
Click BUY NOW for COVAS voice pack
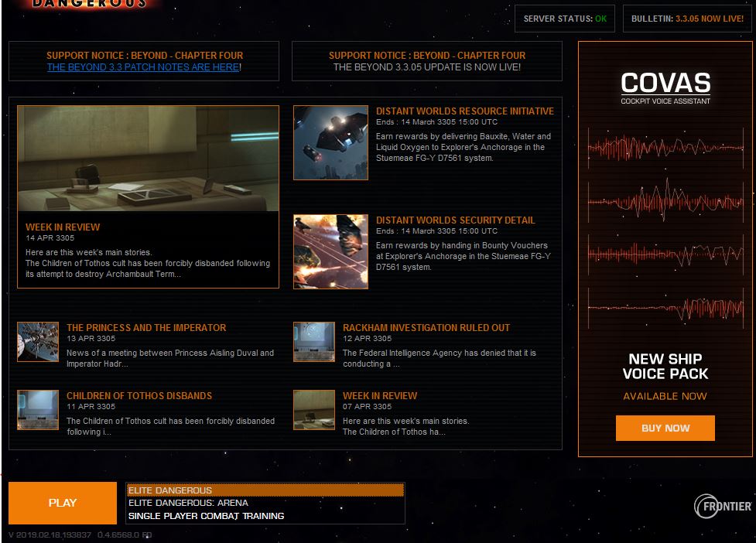point(665,428)
